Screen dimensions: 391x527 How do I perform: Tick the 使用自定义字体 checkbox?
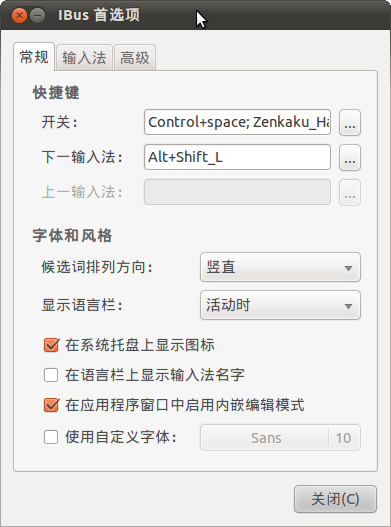pyautogui.click(x=51, y=437)
